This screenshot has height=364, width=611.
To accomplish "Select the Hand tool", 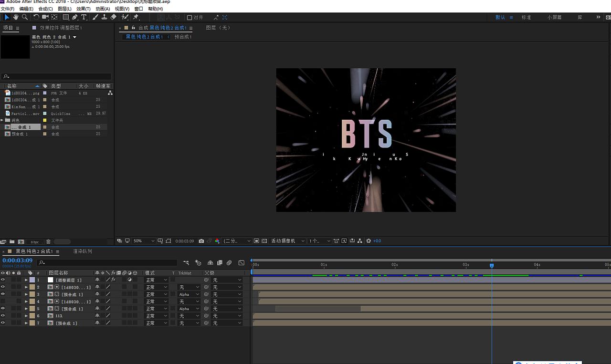I will pos(16,17).
